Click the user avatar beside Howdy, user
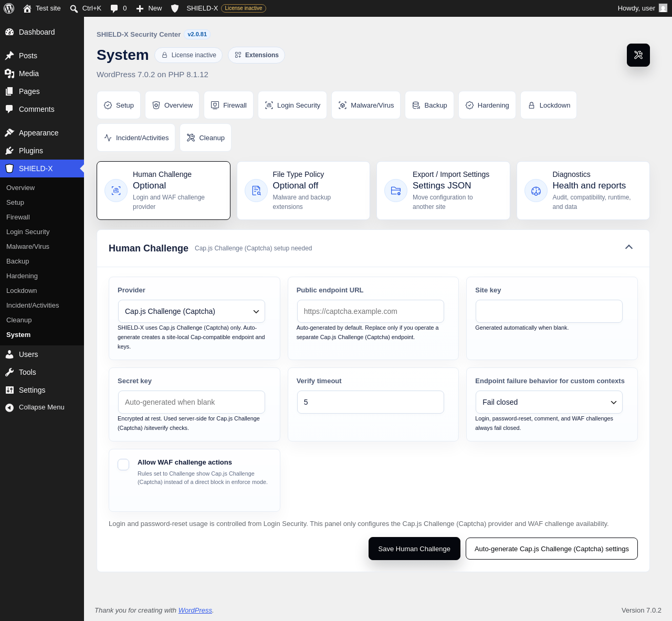This screenshot has width=672, height=621. pos(663,8)
